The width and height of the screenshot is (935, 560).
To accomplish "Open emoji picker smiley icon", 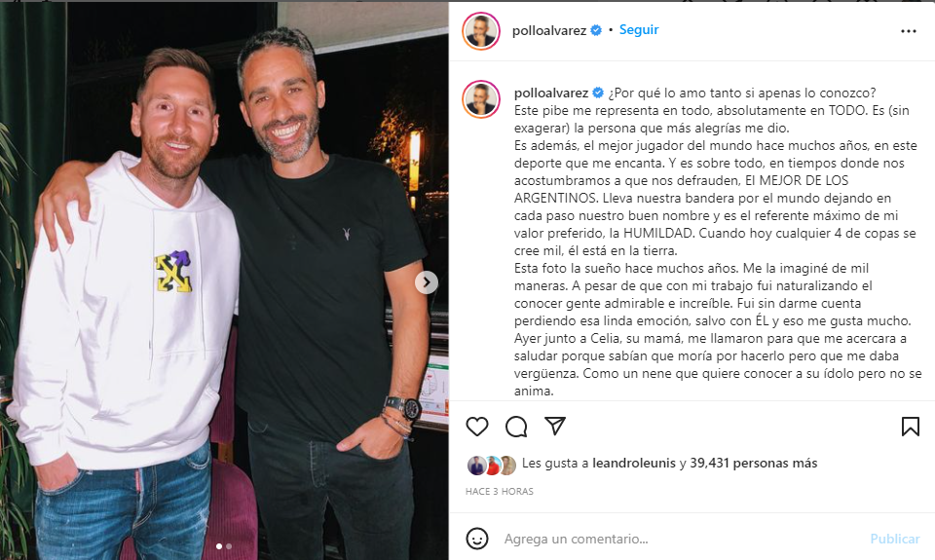I will (x=476, y=539).
